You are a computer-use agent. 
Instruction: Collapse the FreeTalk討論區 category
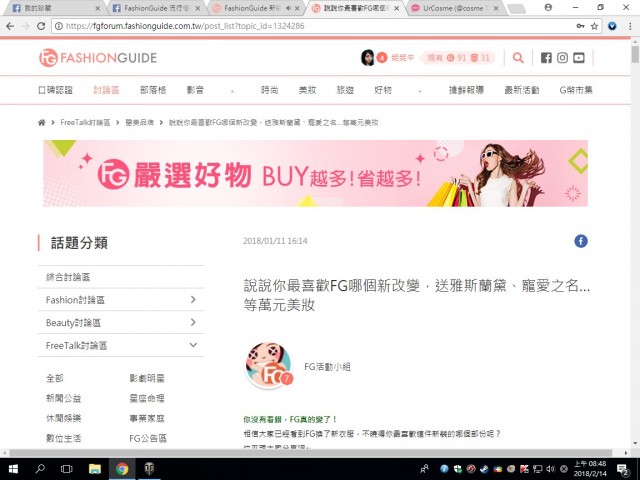pyautogui.click(x=193, y=345)
